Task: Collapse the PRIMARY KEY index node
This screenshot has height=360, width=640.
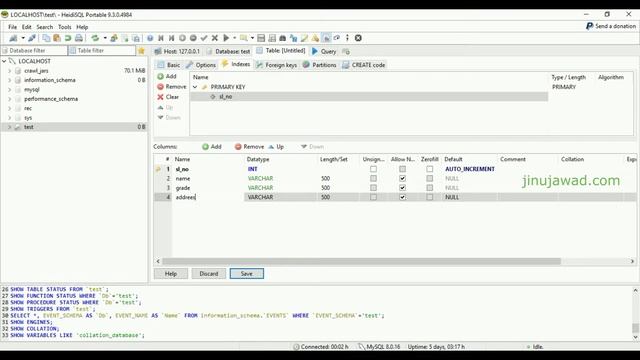Action: (195, 87)
